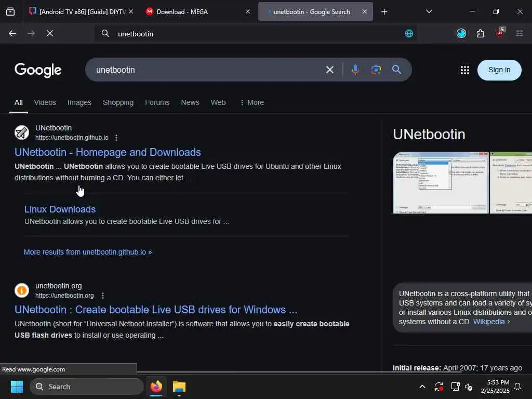Open a new tab with the plus button

(x=384, y=12)
